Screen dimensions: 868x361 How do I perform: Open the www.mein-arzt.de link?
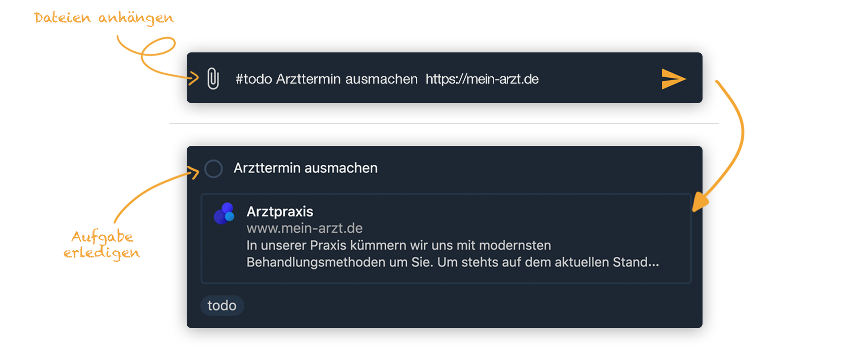pyautogui.click(x=304, y=228)
